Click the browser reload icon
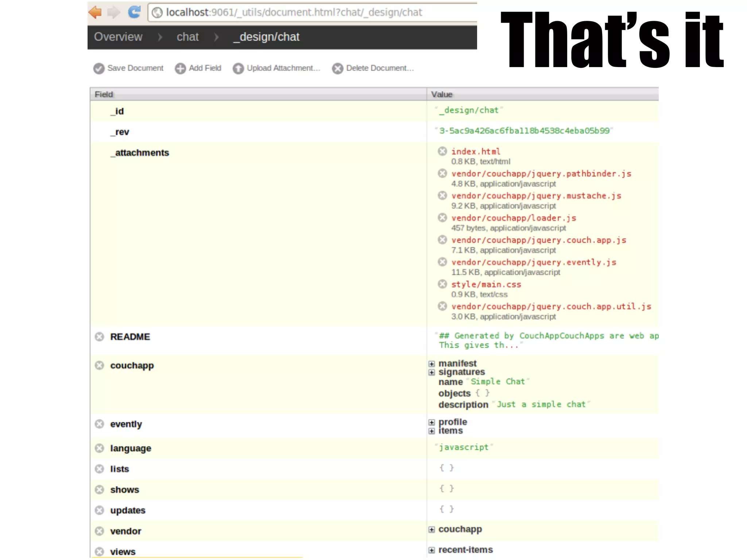This screenshot has width=747, height=560. click(134, 12)
